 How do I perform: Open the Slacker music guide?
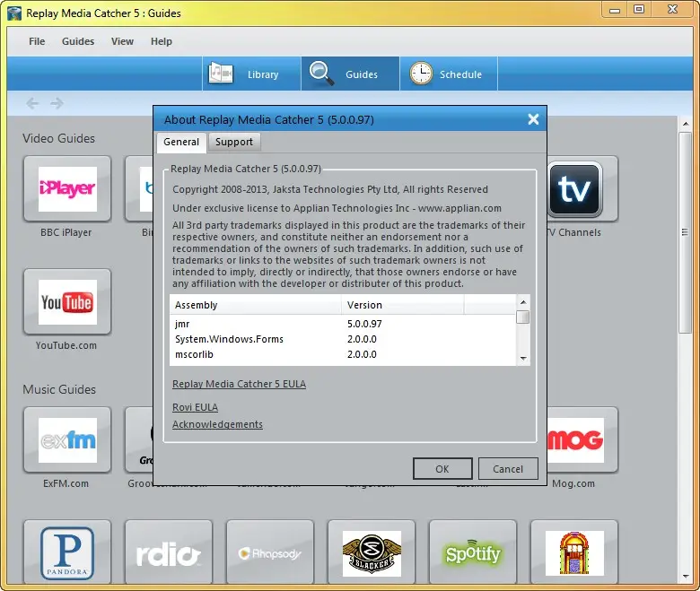pyautogui.click(x=372, y=553)
